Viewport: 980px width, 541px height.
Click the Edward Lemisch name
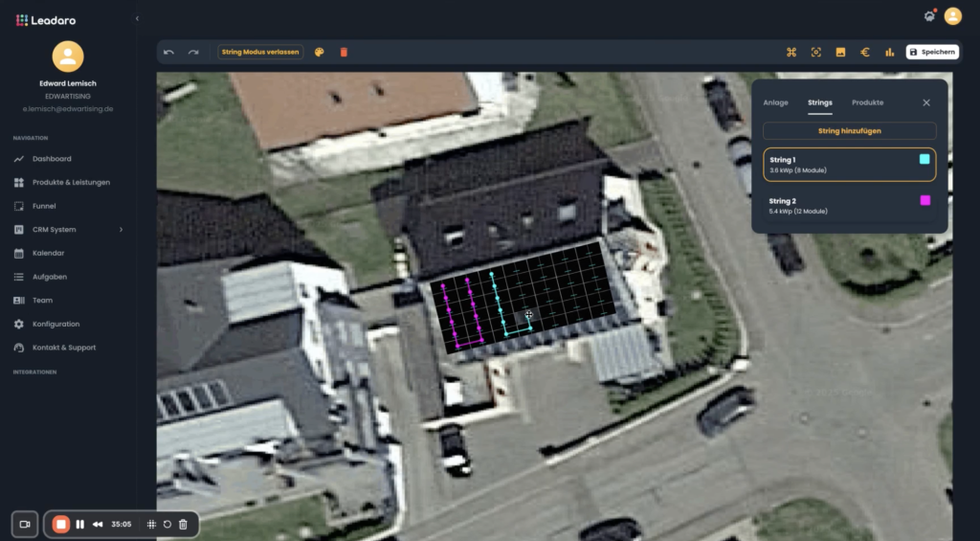68,83
